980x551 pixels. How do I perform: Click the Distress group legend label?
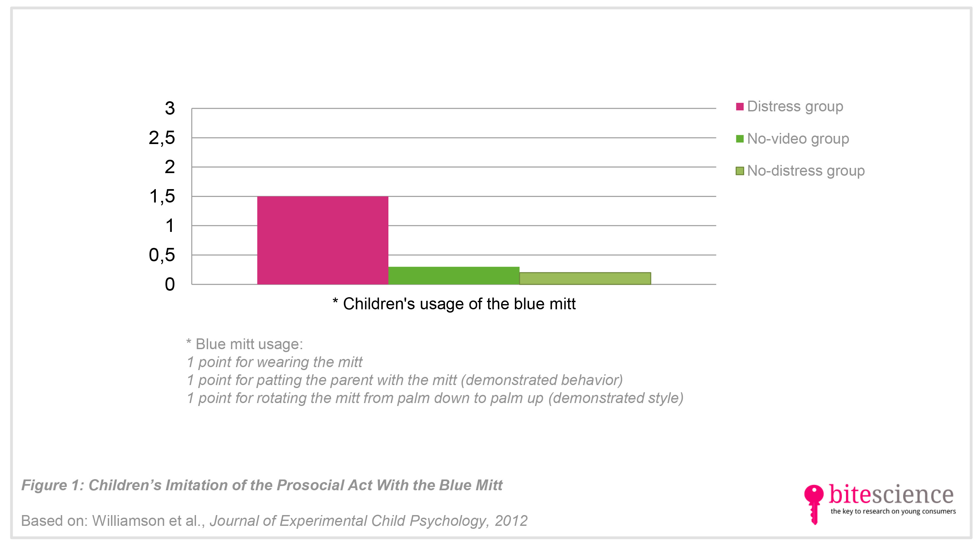point(795,106)
